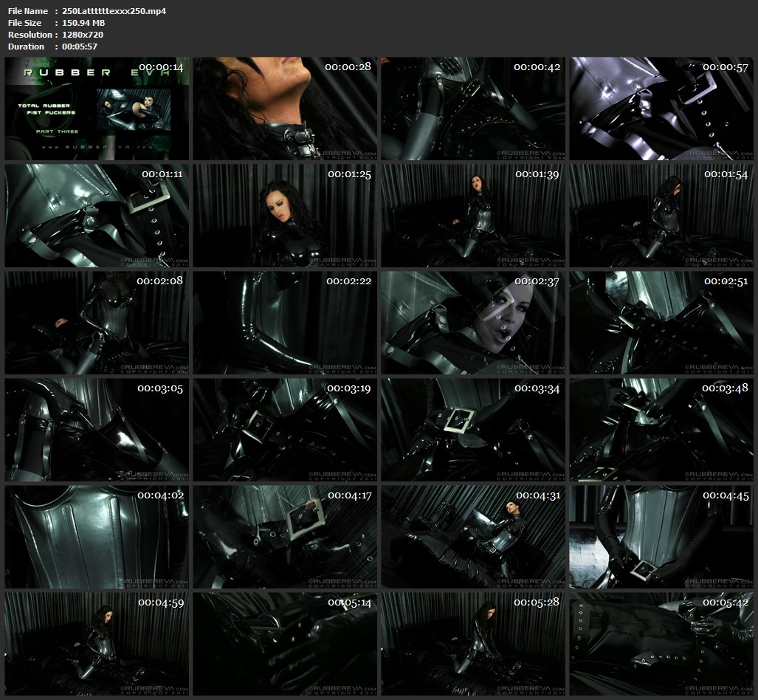
Task: Open the frame marked 00:03:05
Action: click(x=97, y=430)
